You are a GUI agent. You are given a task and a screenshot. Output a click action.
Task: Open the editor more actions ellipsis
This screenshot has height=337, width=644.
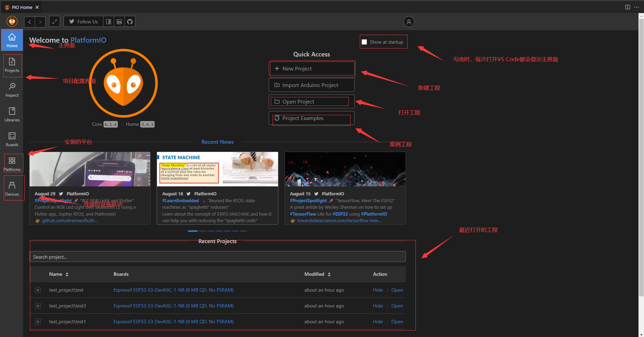[636, 7]
